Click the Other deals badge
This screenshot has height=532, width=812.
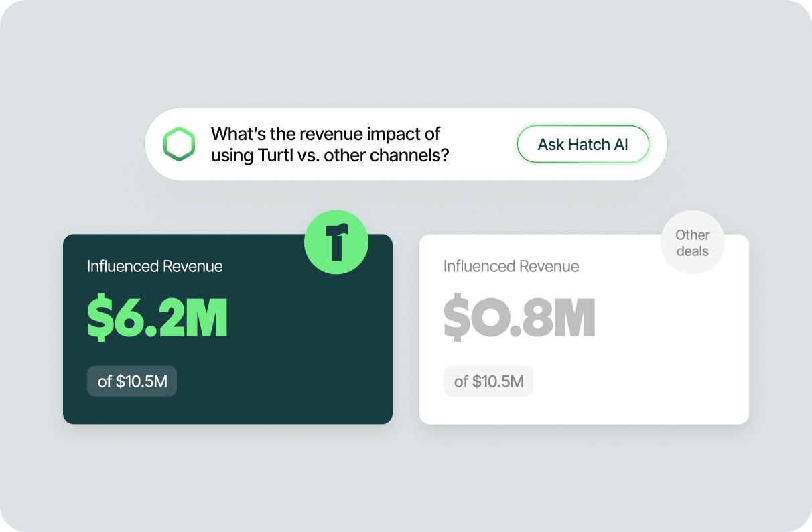click(692, 243)
